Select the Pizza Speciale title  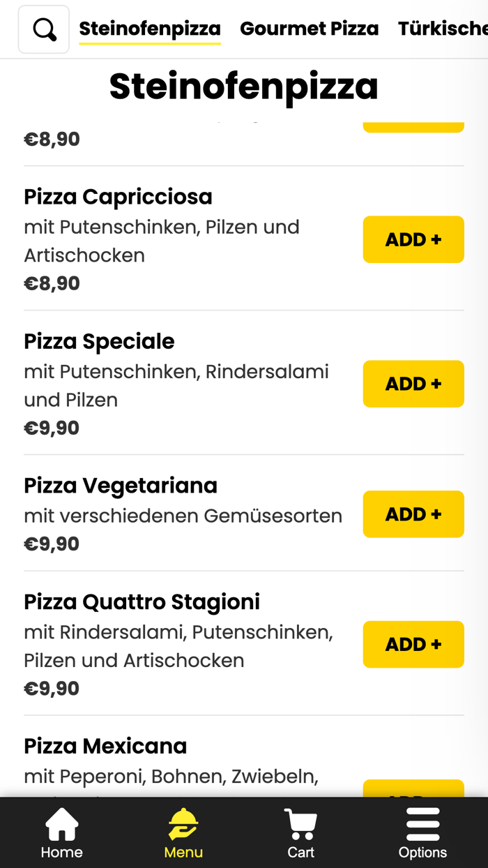point(99,341)
